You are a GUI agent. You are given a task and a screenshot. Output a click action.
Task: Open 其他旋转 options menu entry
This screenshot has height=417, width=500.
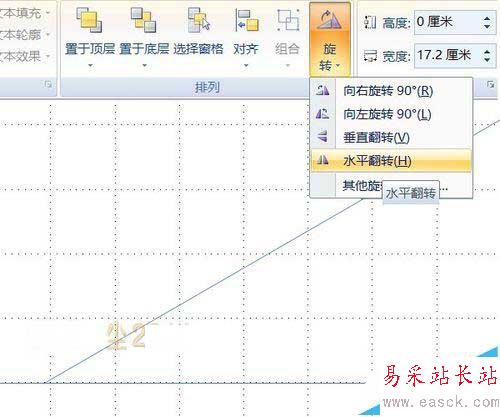(x=391, y=186)
